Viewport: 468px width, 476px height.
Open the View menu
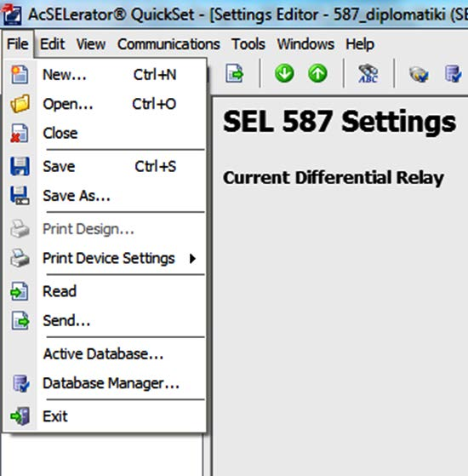pos(91,44)
